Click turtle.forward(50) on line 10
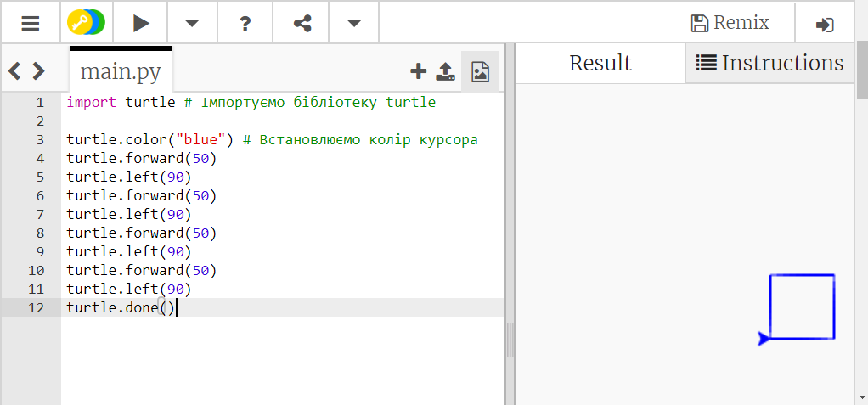The image size is (868, 405). pyautogui.click(x=141, y=271)
